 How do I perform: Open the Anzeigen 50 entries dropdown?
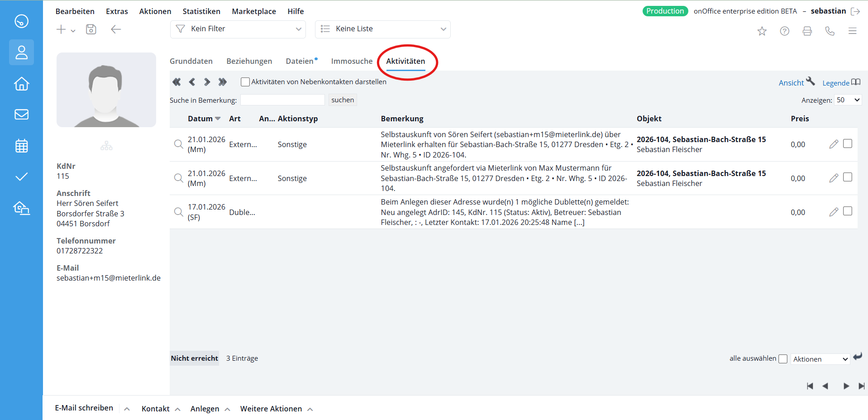tap(848, 100)
